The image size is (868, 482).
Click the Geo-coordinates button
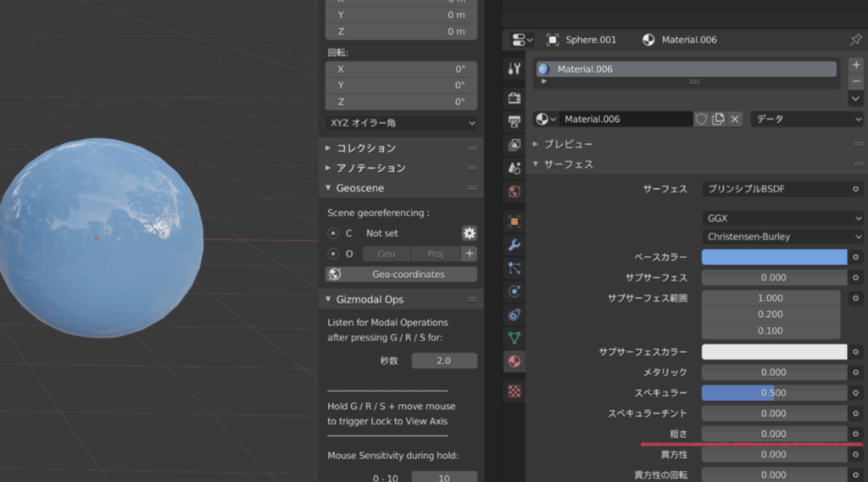[401, 274]
